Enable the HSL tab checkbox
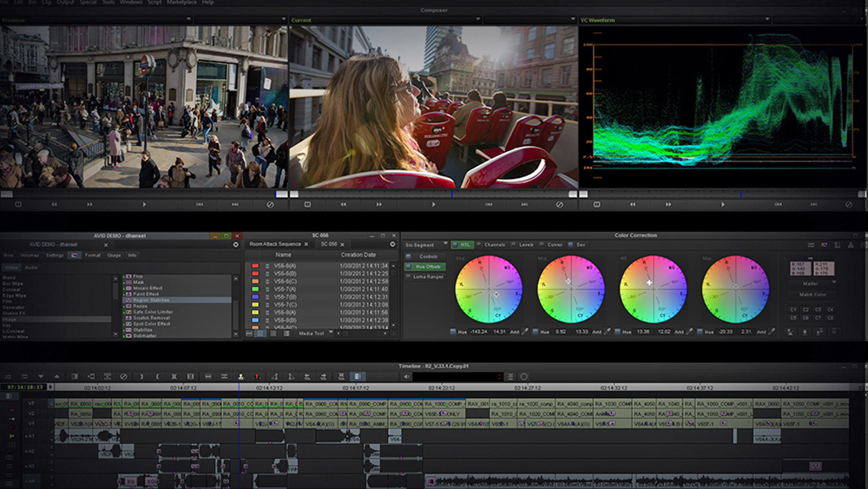The width and height of the screenshot is (868, 489). click(x=454, y=245)
